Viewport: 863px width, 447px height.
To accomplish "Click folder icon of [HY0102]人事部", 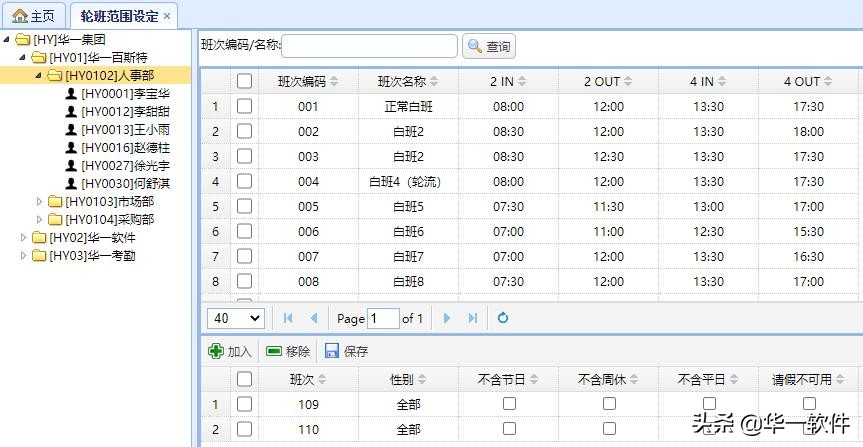I will tap(54, 75).
